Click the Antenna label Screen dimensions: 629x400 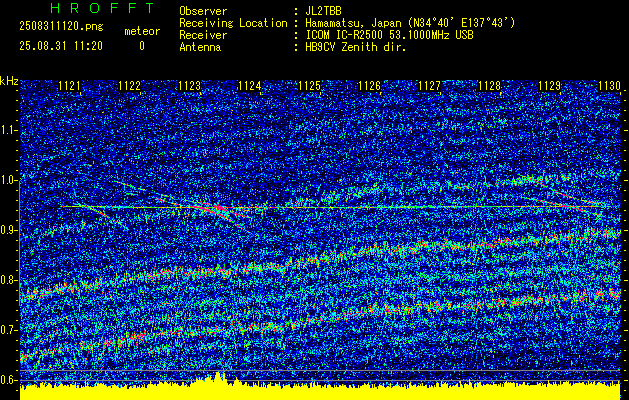point(200,47)
